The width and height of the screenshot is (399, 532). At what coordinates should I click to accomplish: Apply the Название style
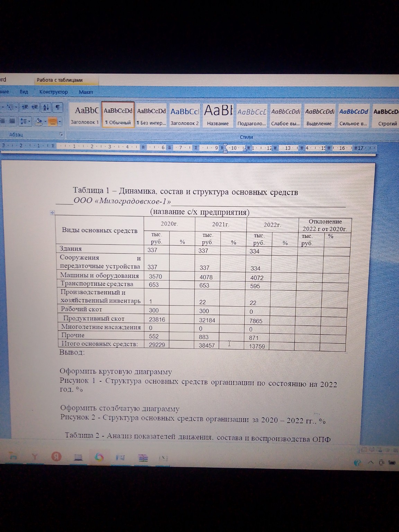pyautogui.click(x=218, y=115)
